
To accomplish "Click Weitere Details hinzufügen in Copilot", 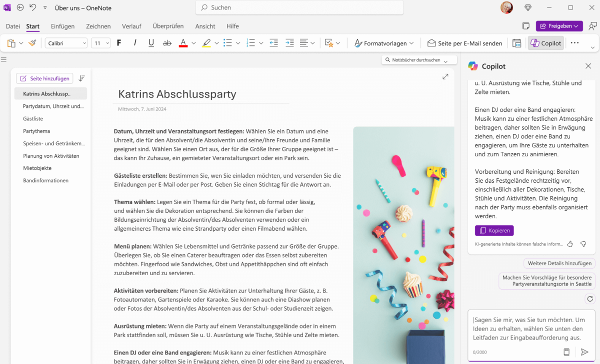I will [559, 263].
